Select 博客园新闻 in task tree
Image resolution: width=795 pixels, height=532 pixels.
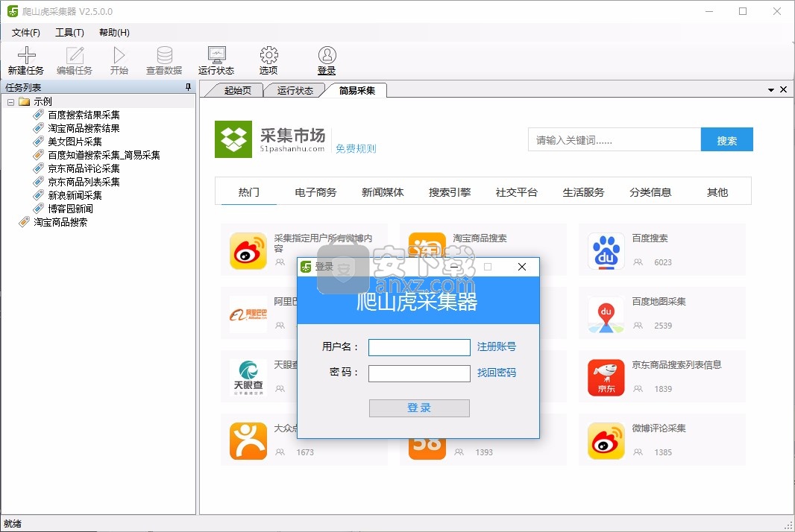[70, 208]
